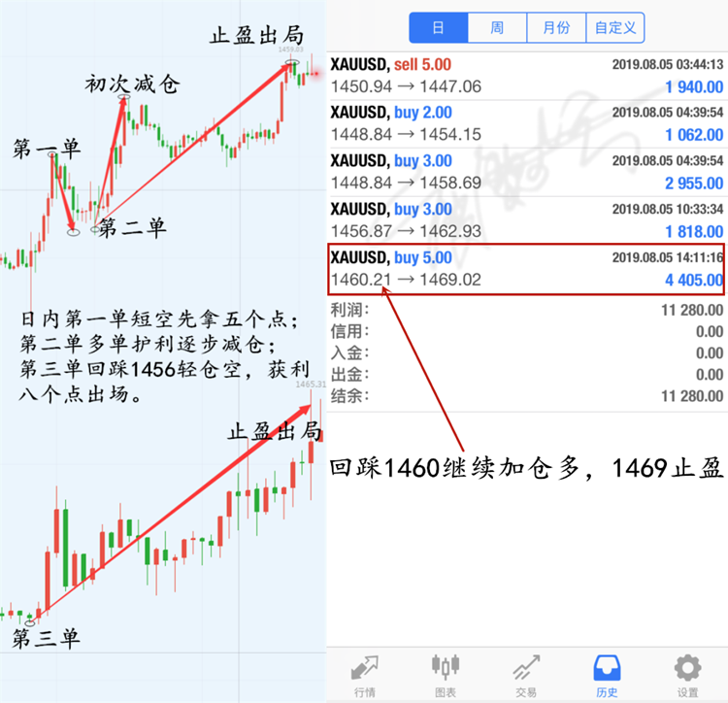Select the 1460.21 → 1469.02 price text
The height and width of the screenshot is (703, 728).
coord(406,280)
